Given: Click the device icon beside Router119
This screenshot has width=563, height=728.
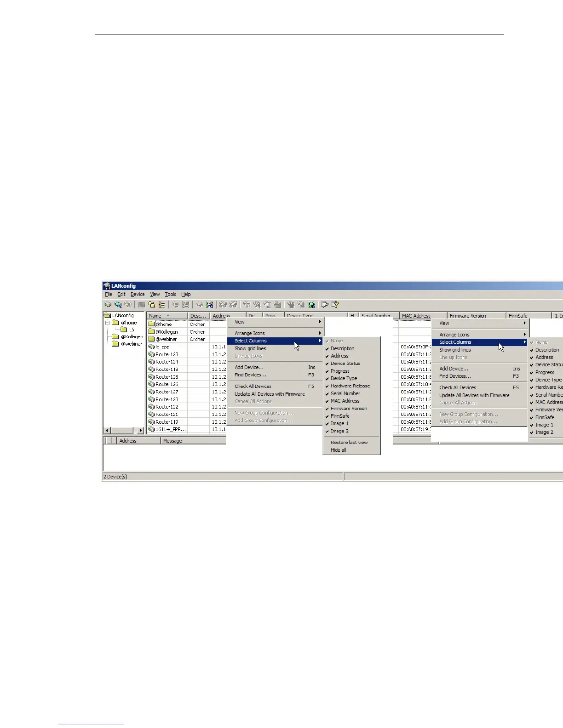Looking at the screenshot, I should pos(152,422).
